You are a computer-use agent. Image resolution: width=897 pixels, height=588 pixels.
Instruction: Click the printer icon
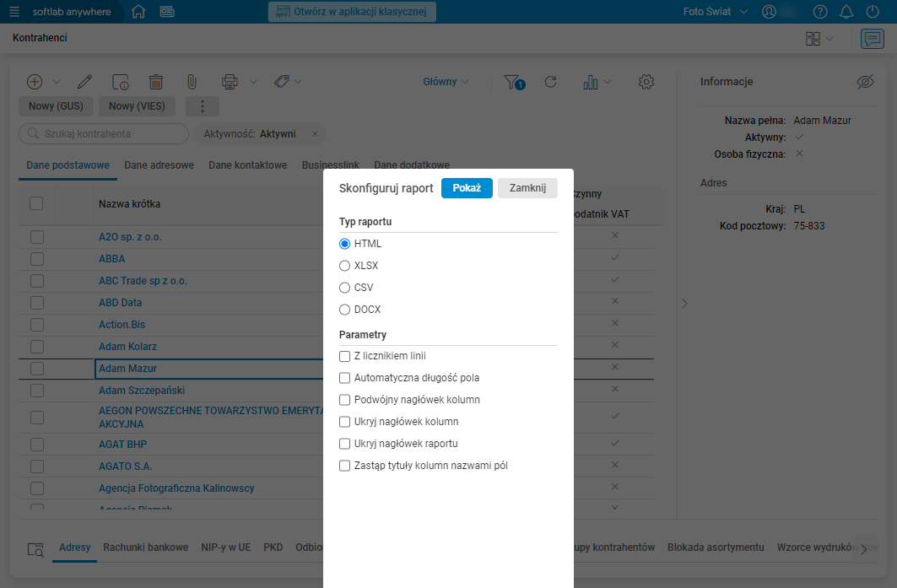pyautogui.click(x=230, y=82)
